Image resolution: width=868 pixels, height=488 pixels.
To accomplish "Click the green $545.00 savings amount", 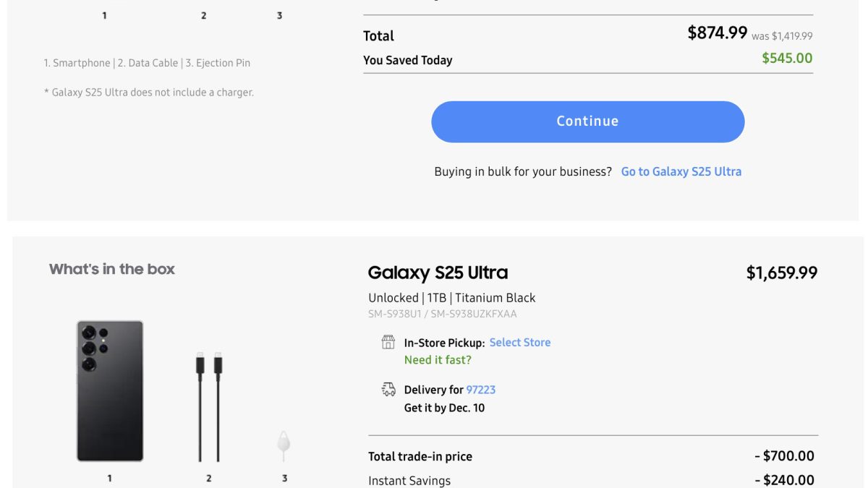I will click(x=787, y=59).
